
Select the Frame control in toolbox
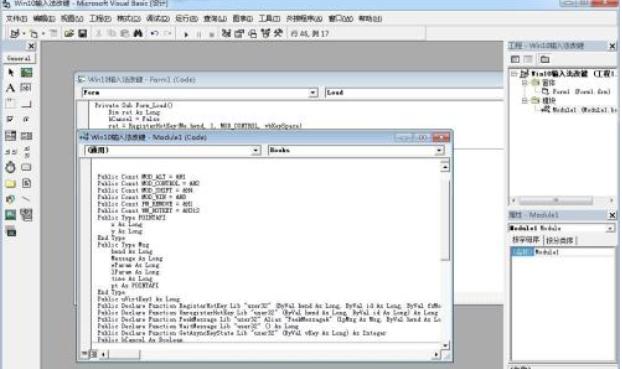tap(11, 104)
